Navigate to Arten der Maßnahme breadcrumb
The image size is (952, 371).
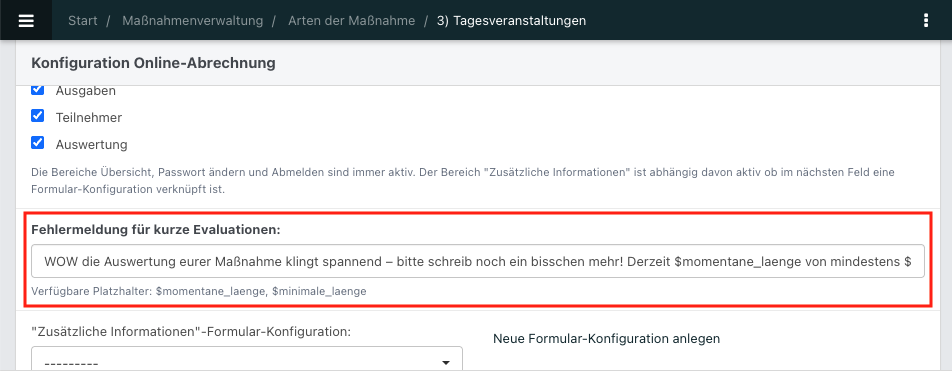click(x=352, y=21)
